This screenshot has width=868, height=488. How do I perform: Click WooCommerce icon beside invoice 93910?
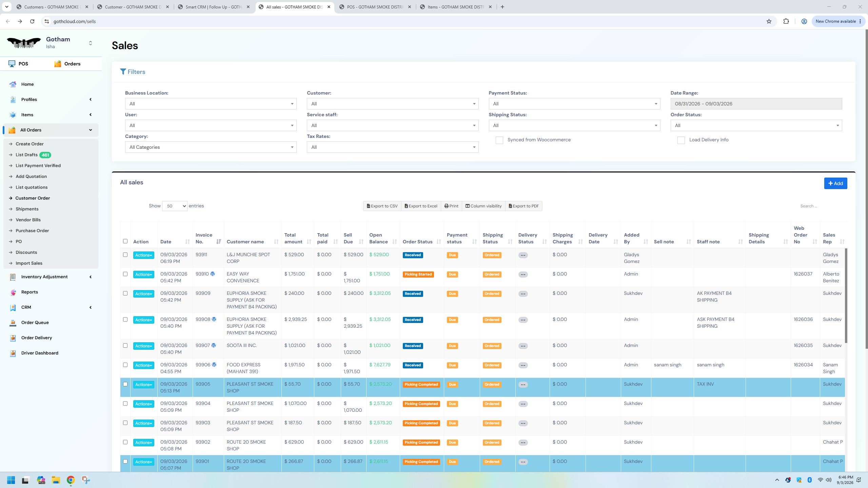pos(213,274)
